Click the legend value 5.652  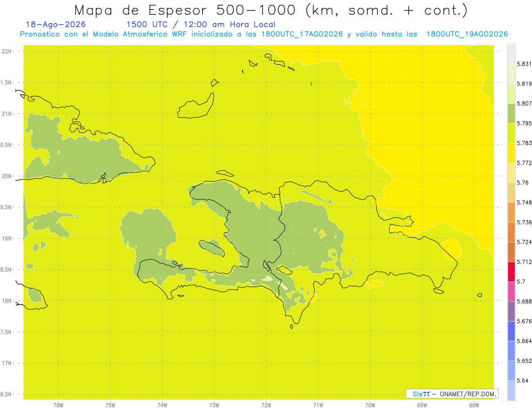pyautogui.click(x=524, y=361)
